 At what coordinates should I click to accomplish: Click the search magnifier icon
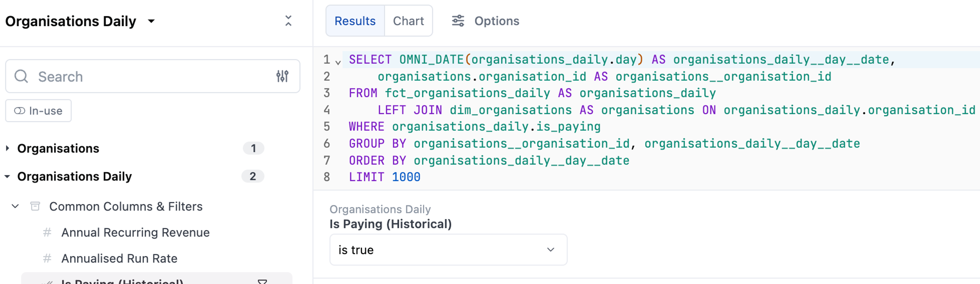pos(21,76)
